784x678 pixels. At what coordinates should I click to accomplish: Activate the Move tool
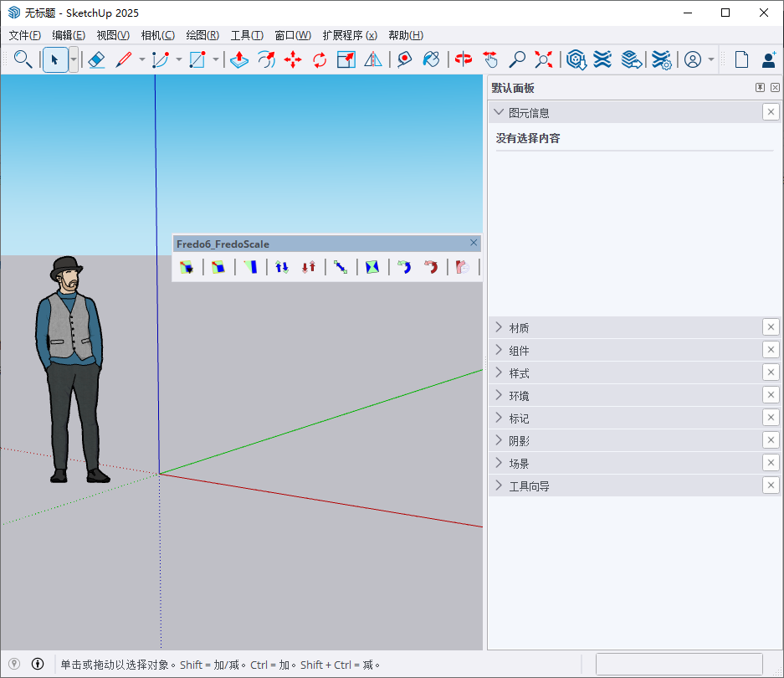pos(294,59)
